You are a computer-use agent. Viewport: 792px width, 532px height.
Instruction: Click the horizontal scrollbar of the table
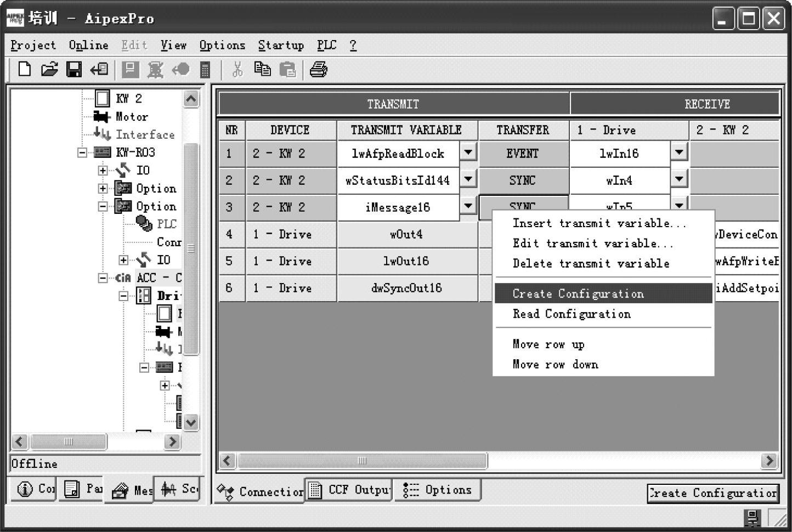362,461
